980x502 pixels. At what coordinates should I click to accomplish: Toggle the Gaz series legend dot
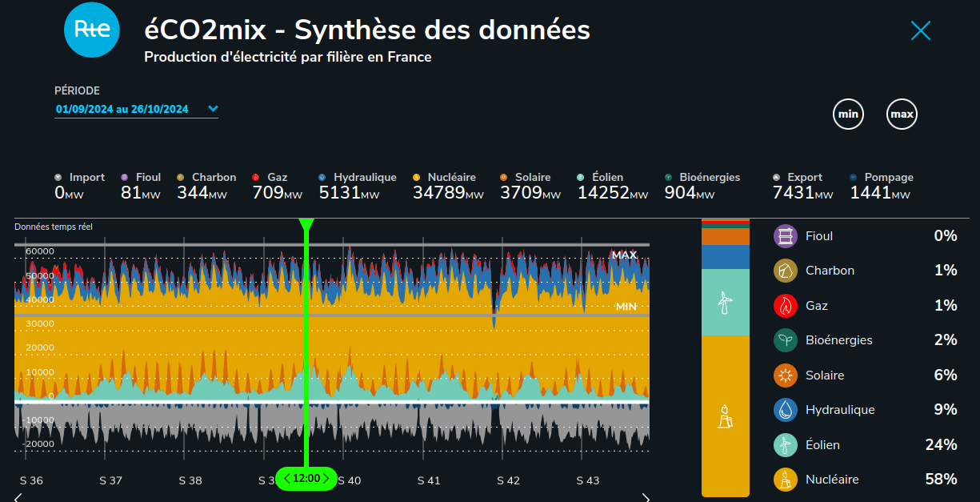(256, 177)
